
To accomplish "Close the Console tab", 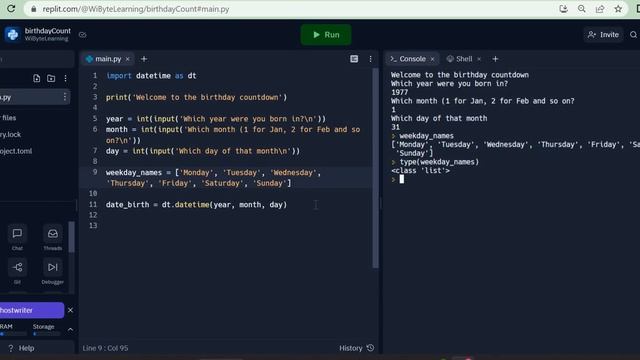I will (432, 59).
